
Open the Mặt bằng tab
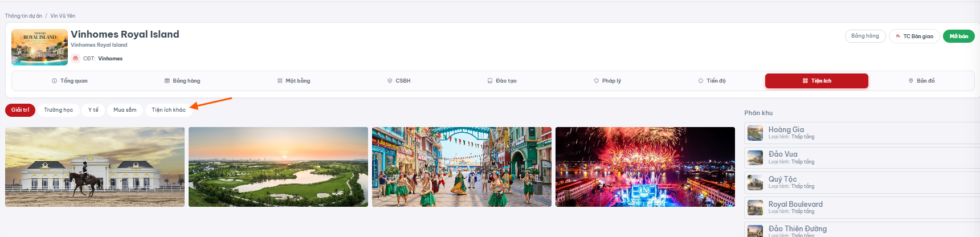click(x=293, y=81)
